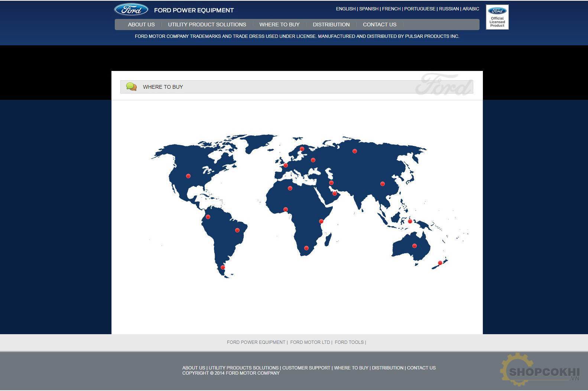The image size is (588, 391).
Task: Switch language to Arabic
Action: [471, 9]
